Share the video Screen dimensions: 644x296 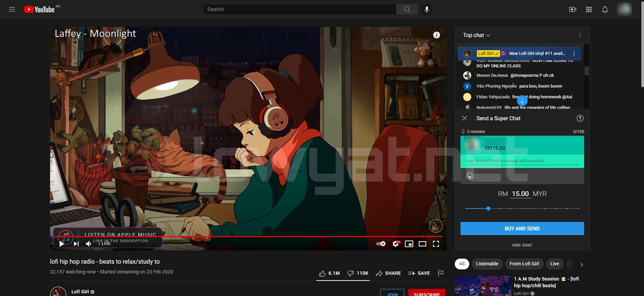[x=388, y=273]
